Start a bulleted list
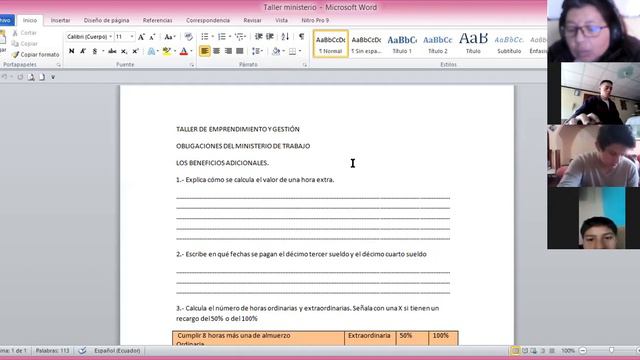 [x=205, y=37]
